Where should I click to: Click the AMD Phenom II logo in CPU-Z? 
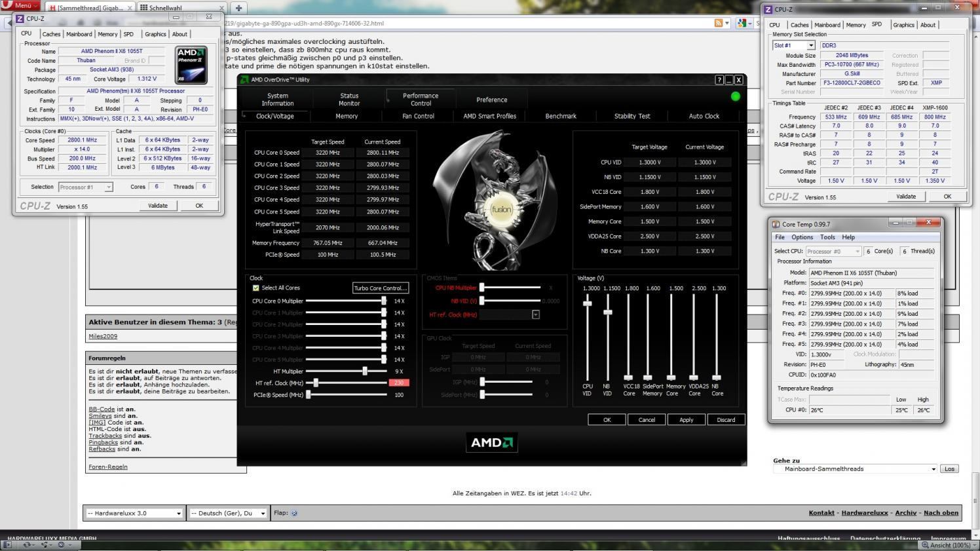coord(191,65)
